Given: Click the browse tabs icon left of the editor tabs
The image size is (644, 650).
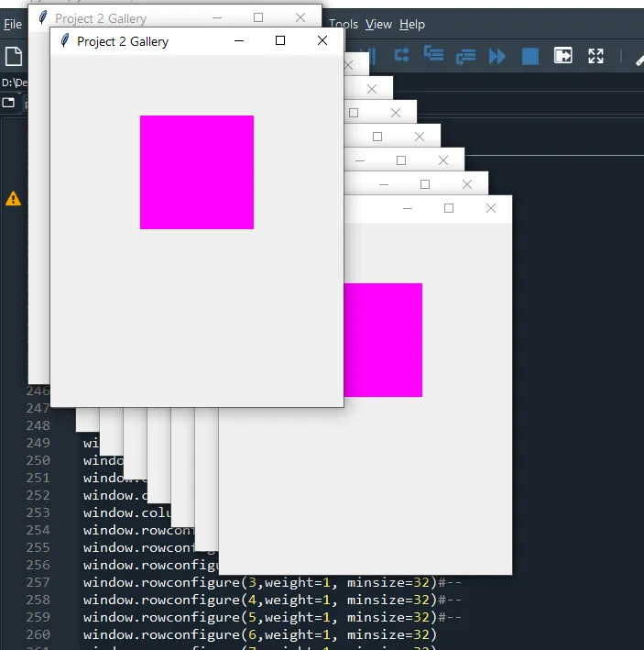Looking at the screenshot, I should [x=8, y=103].
